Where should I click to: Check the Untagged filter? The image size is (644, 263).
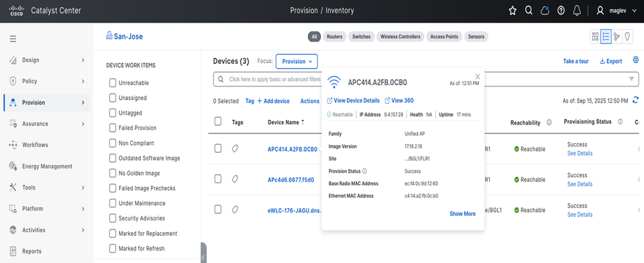pyautogui.click(x=113, y=113)
